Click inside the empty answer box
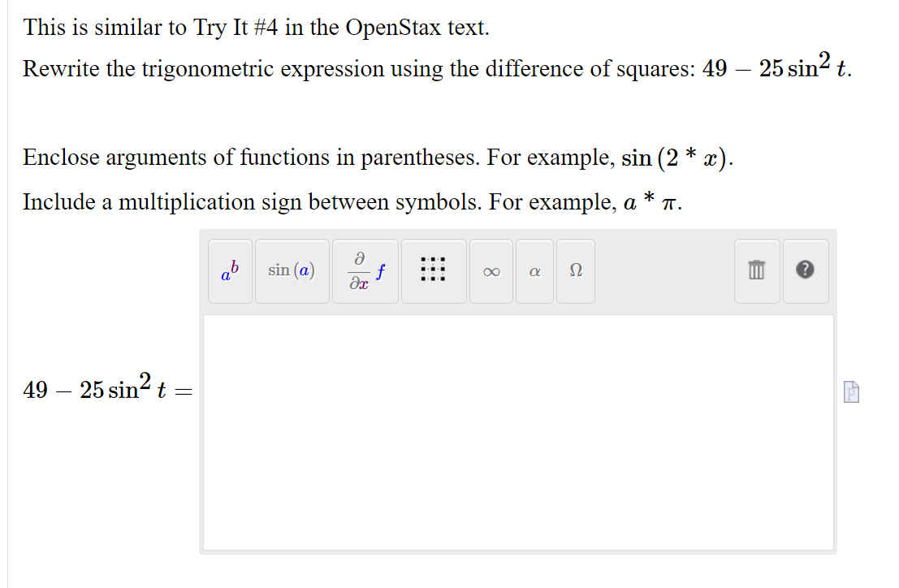The height and width of the screenshot is (588, 899). [x=517, y=430]
